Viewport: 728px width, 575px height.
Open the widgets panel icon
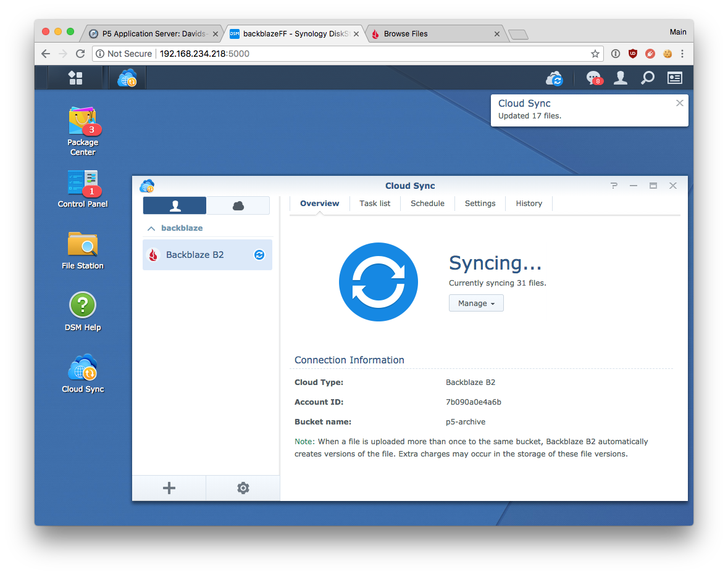[x=675, y=78]
